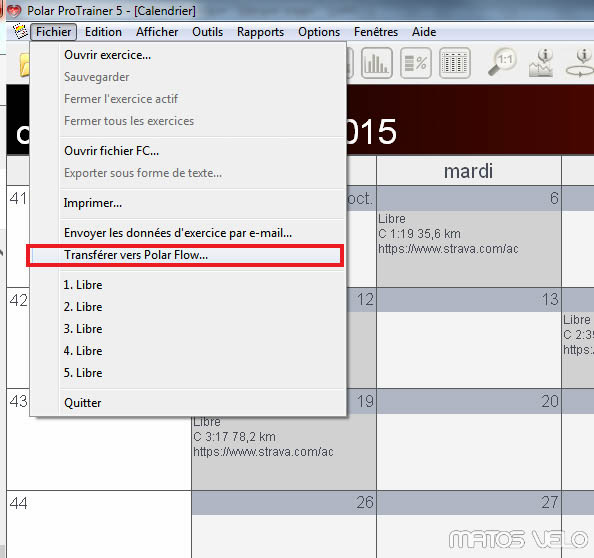Click the bar chart toolbar icon
The width and height of the screenshot is (594, 558).
click(x=377, y=63)
